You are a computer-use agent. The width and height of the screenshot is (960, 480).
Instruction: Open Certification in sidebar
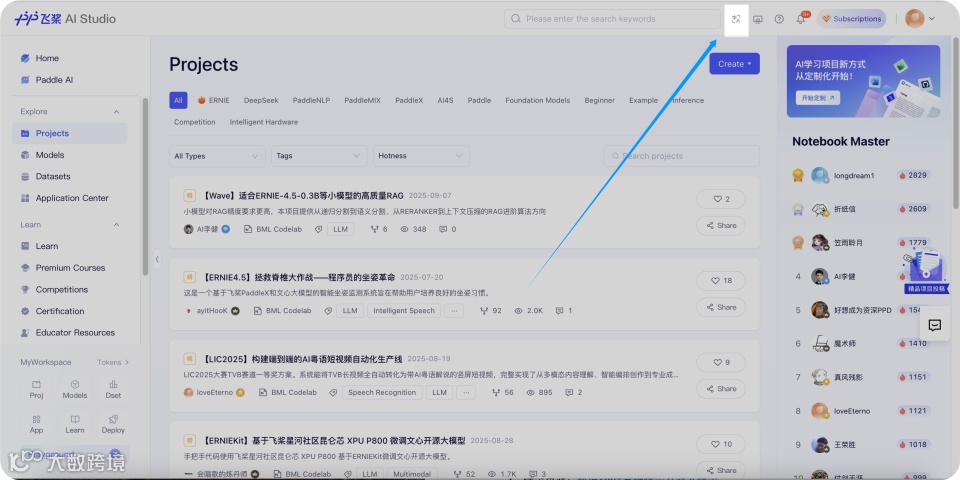(59, 311)
